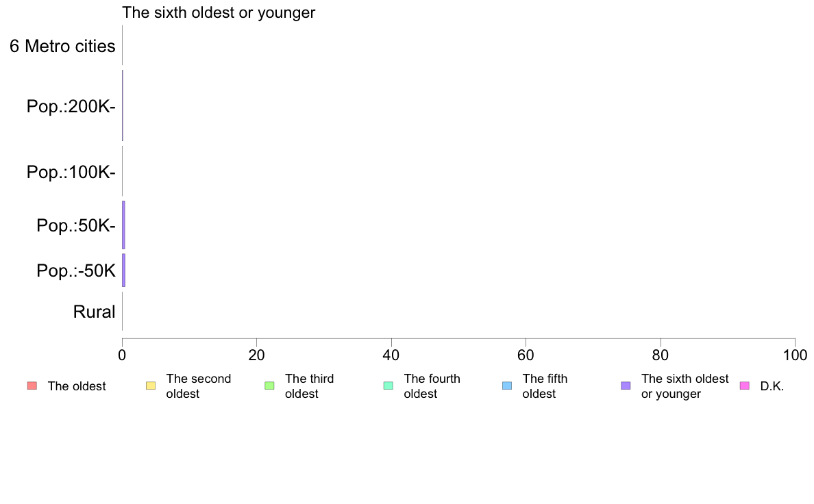Click the 'Pop.:100K-' category label
Screen dimensions: 814x504
pyautogui.click(x=71, y=172)
